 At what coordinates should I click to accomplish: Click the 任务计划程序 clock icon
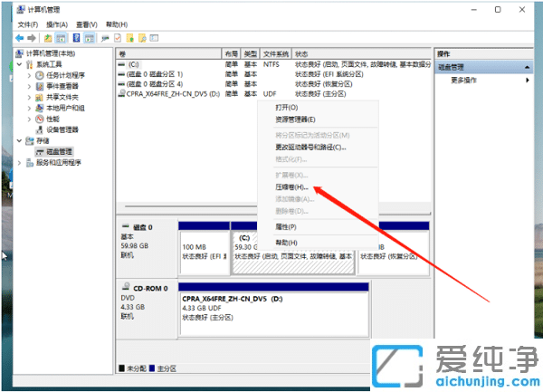(x=39, y=75)
